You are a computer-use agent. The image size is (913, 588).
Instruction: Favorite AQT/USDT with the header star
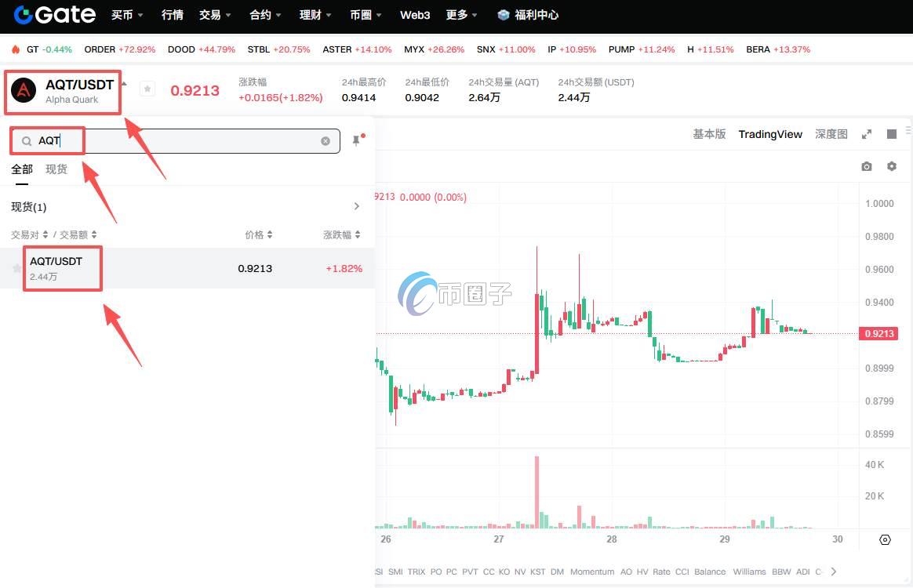point(147,89)
